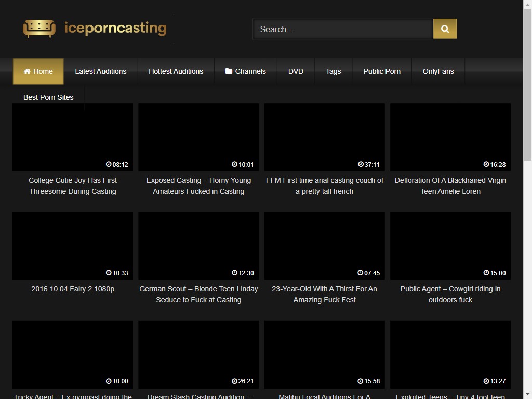This screenshot has width=532, height=399.
Task: Click the site name text logo
Action: tap(115, 28)
